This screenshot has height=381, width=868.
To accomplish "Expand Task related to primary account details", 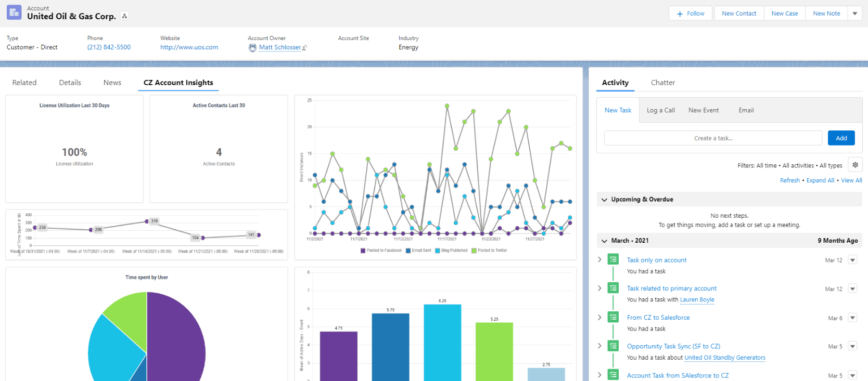I will tap(599, 288).
